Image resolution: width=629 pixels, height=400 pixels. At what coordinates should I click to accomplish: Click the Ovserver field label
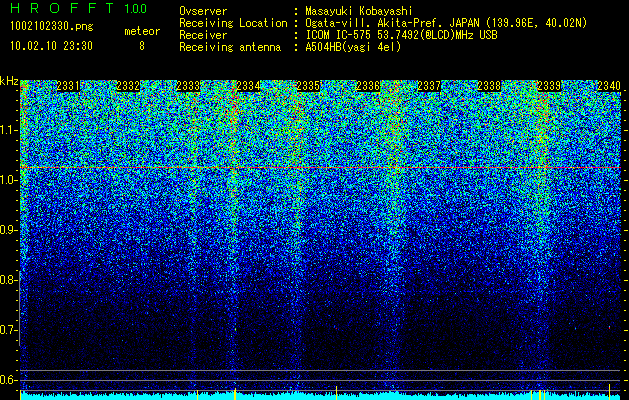pos(203,11)
